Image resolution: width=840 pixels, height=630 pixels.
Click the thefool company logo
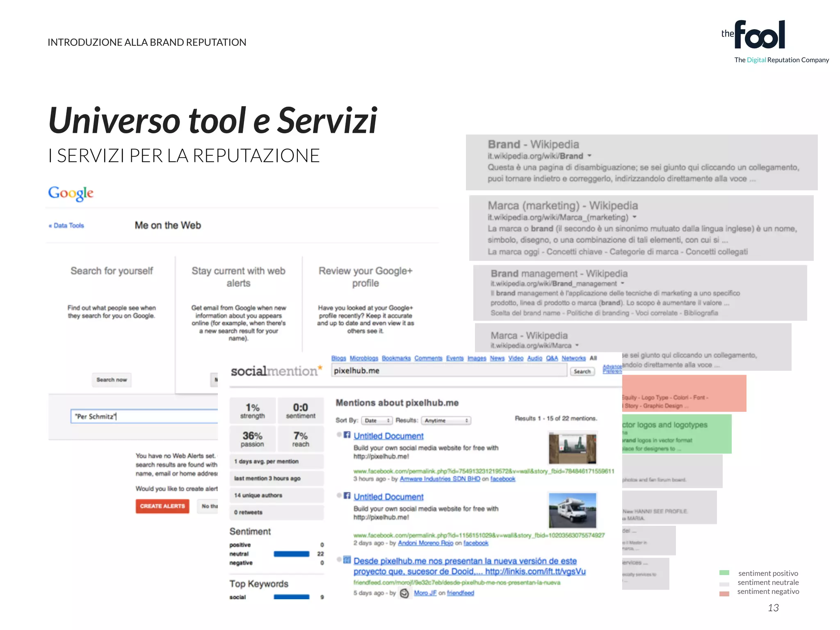coord(754,35)
